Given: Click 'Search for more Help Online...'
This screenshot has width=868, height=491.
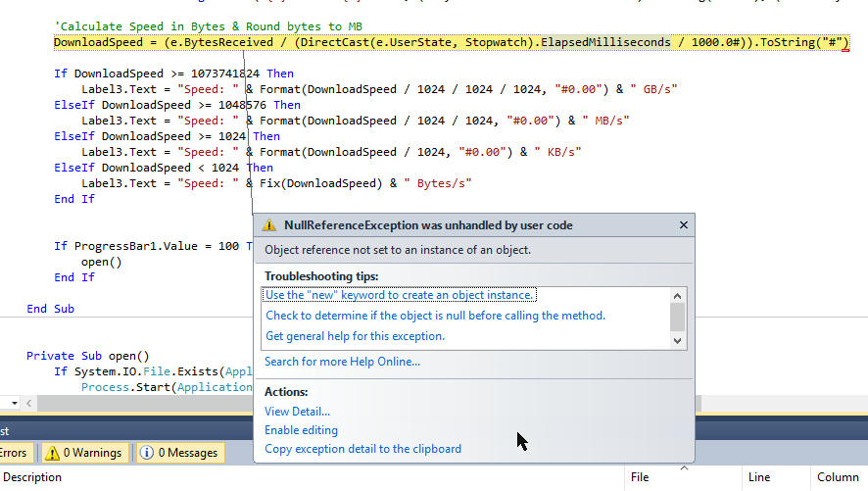Looking at the screenshot, I should pyautogui.click(x=342, y=362).
